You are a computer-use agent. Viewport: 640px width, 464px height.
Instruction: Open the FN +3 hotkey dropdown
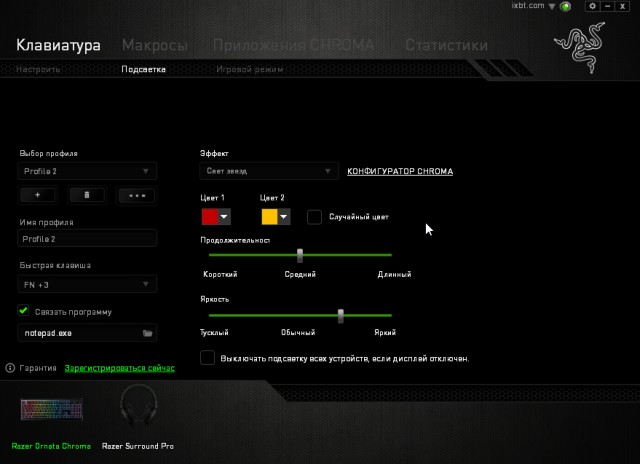88,285
